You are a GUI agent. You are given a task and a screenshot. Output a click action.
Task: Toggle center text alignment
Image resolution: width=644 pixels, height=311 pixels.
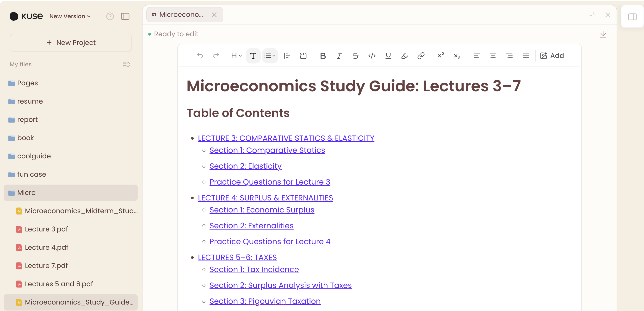pos(493,56)
